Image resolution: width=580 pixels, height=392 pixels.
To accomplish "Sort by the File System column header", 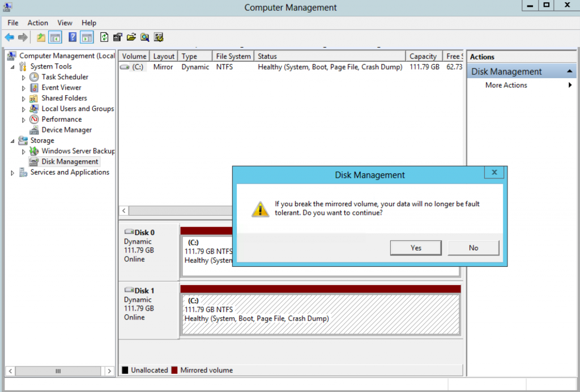I will tap(233, 56).
